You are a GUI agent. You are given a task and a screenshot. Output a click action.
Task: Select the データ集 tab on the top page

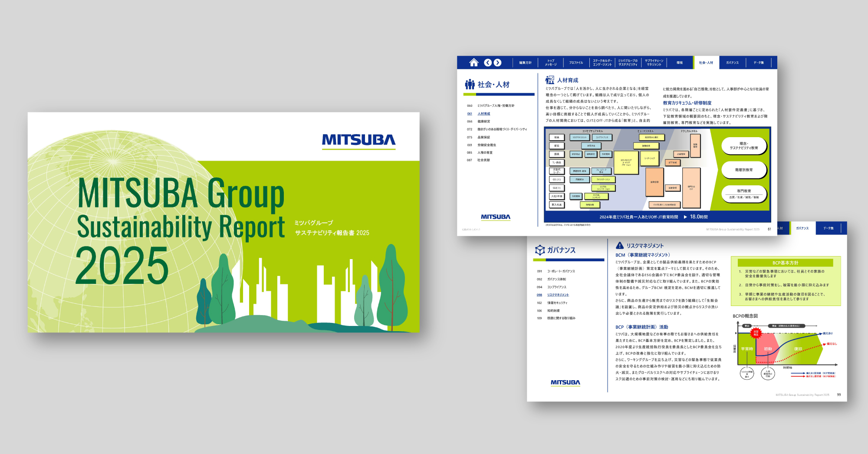(x=758, y=63)
